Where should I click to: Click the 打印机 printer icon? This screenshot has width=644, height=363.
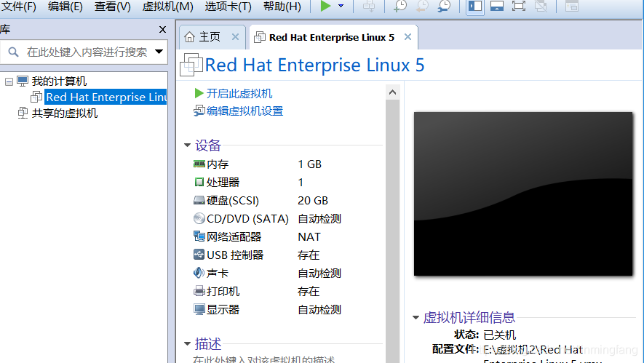pyautogui.click(x=199, y=291)
